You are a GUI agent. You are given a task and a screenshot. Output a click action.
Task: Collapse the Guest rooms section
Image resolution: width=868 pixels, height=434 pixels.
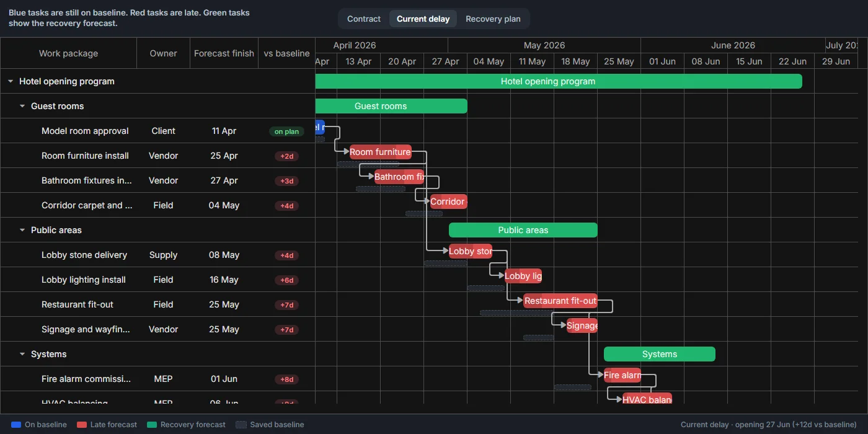click(22, 106)
